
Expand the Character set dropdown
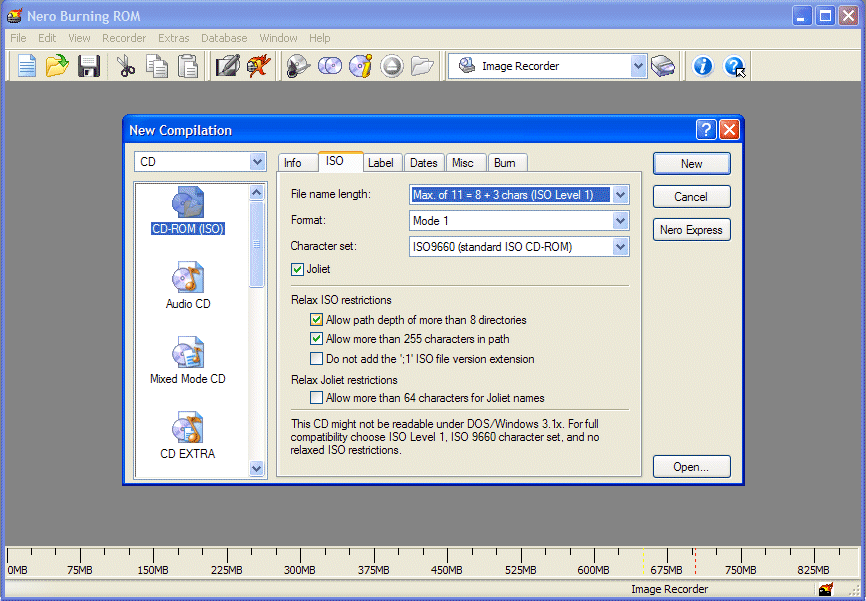[x=620, y=247]
